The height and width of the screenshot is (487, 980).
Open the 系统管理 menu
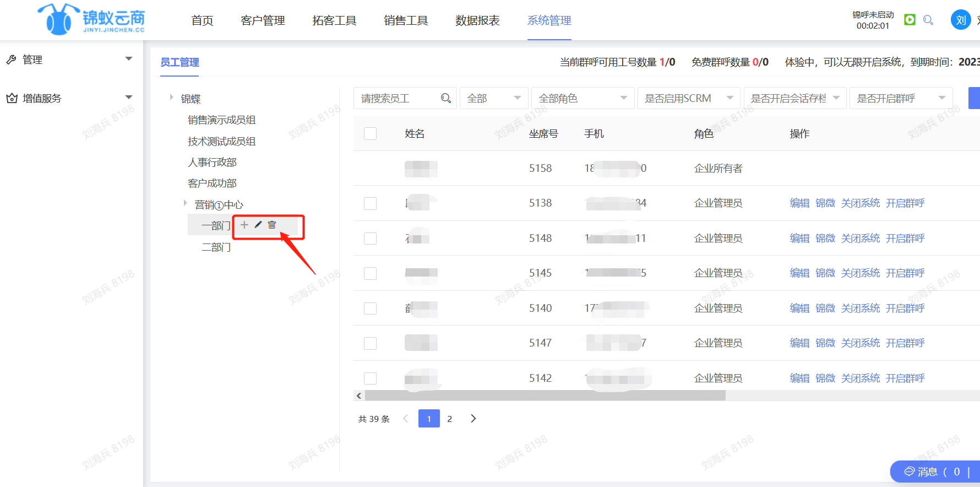(x=549, y=20)
